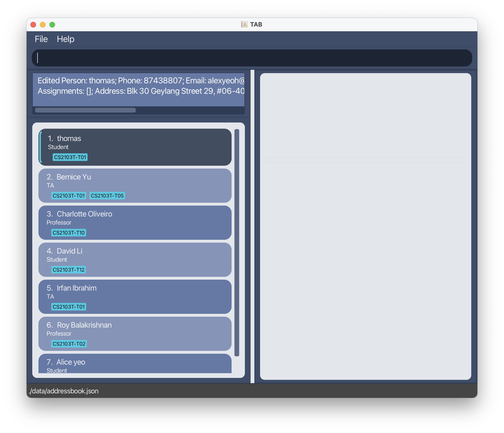504x433 pixels.
Task: Click CS2103T-T05 tag on Bernice Yu
Action: pyautogui.click(x=107, y=196)
